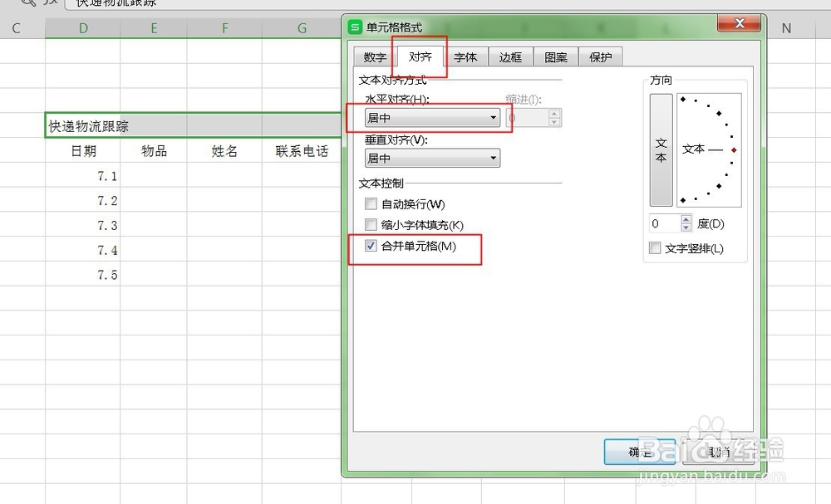This screenshot has width=831, height=504.
Task: Enable the 自动换行 checkbox
Action: coord(371,203)
